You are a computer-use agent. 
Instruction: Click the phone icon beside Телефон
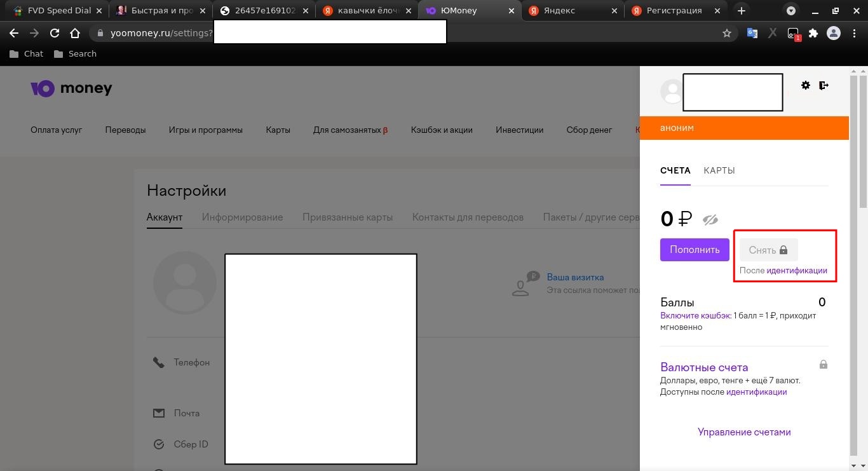(158, 362)
